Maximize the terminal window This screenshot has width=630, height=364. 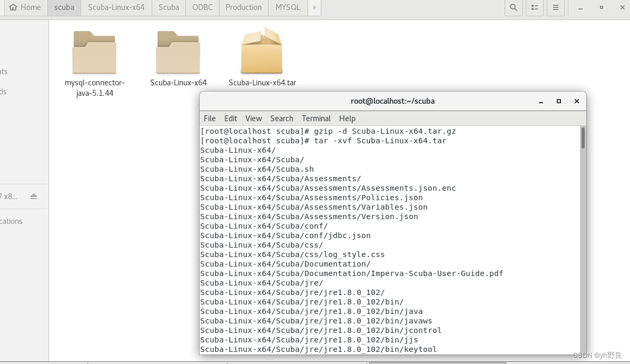[x=558, y=101]
